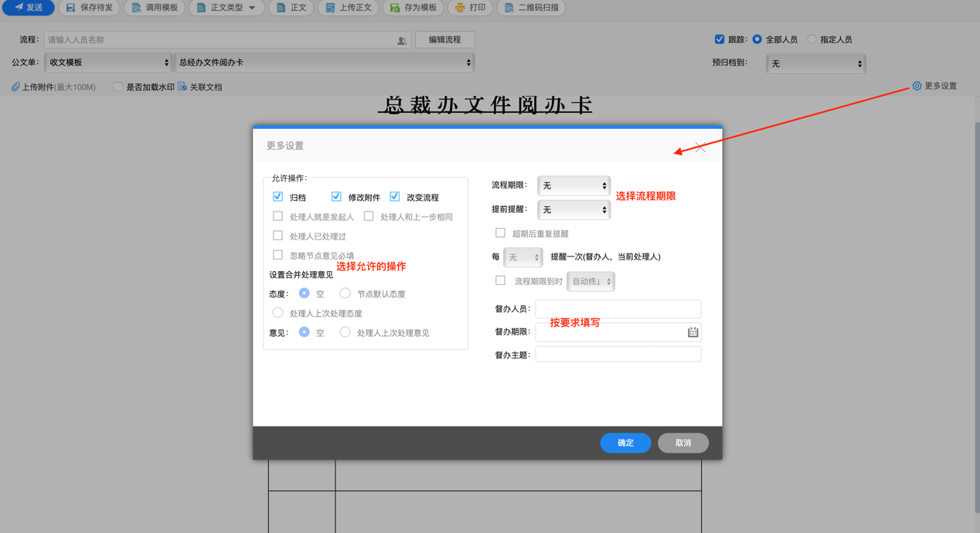Click the 更多设置 gear settings link
This screenshot has height=533, width=980.
(935, 86)
